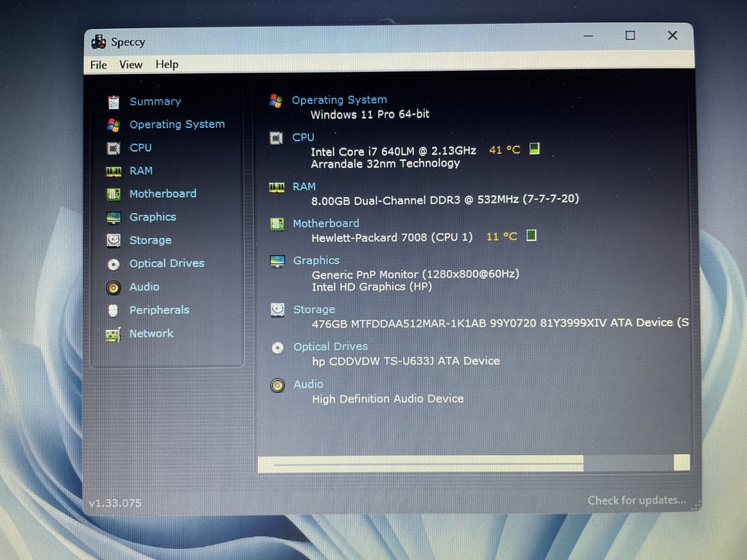
Task: Select Optical Drives in the sidebar
Action: (x=167, y=263)
